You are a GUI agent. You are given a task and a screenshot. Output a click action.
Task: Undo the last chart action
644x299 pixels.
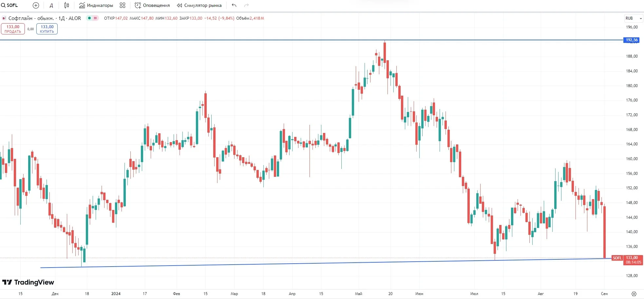click(x=234, y=5)
